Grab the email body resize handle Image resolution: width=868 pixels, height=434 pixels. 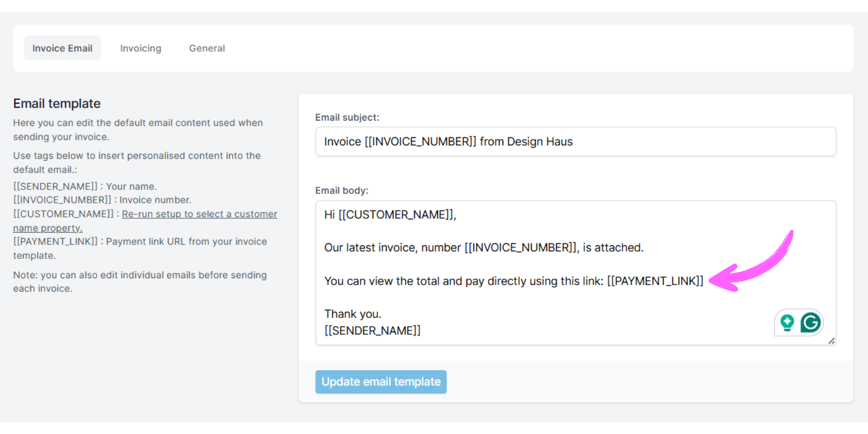pos(831,341)
